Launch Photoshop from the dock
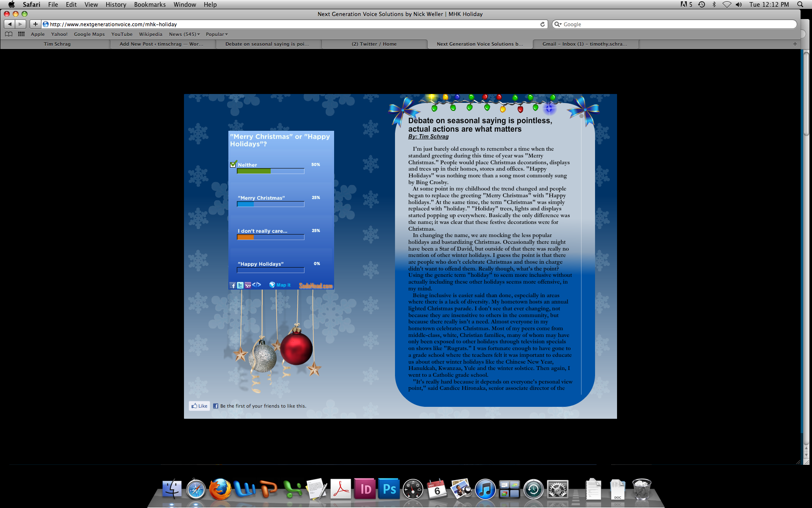The width and height of the screenshot is (812, 508). [389, 490]
